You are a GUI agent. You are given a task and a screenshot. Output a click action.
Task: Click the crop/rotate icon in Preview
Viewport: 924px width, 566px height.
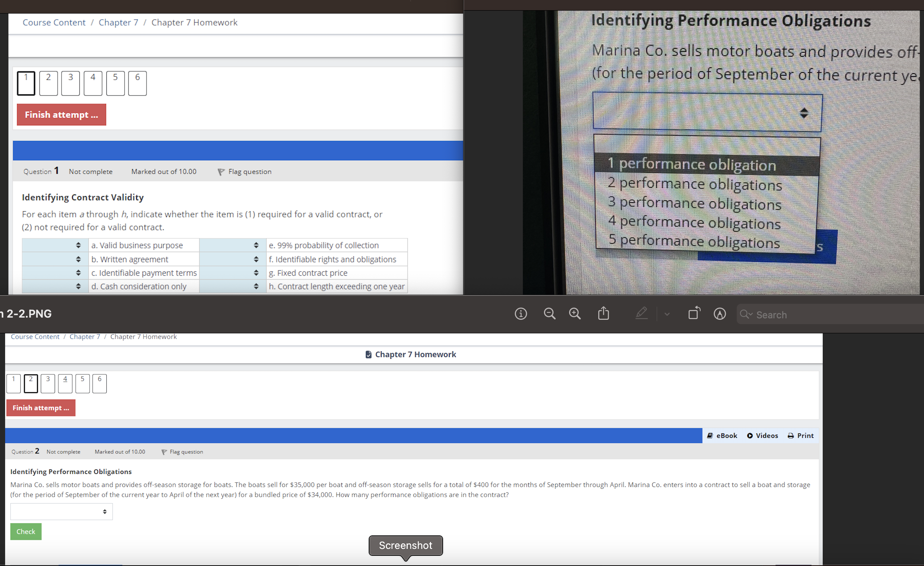point(694,313)
